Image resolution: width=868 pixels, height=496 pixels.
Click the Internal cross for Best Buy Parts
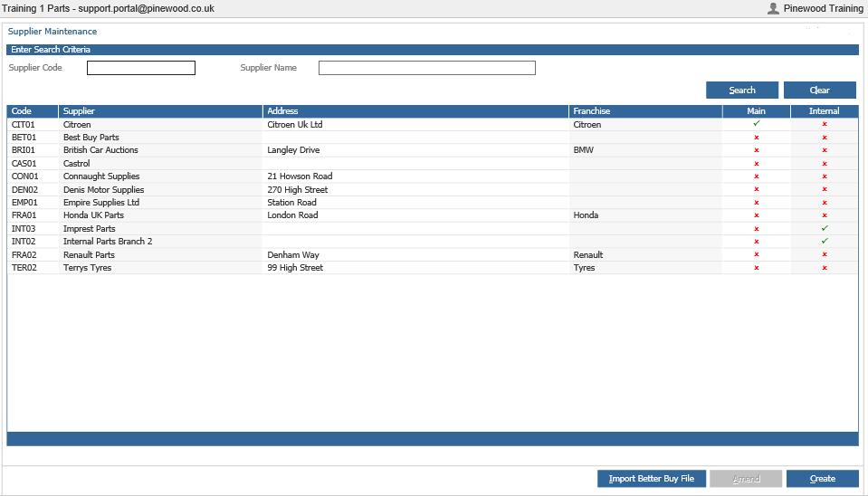(x=825, y=138)
